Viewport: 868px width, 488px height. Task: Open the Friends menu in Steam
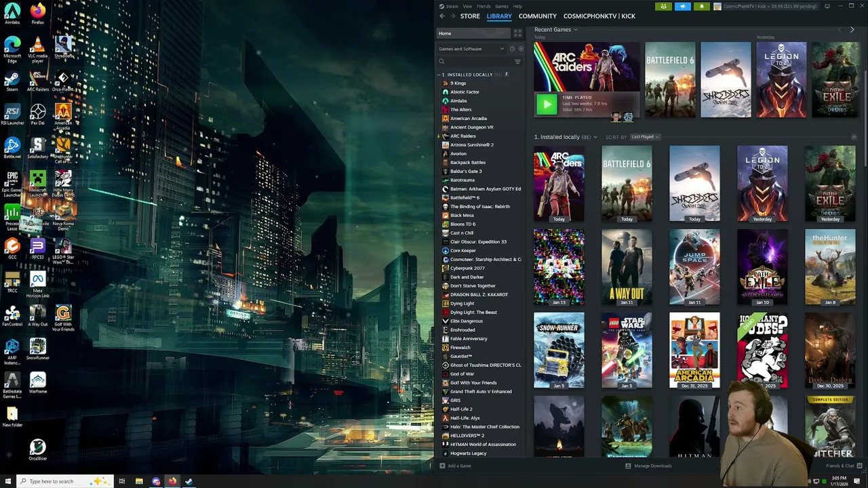(x=484, y=6)
